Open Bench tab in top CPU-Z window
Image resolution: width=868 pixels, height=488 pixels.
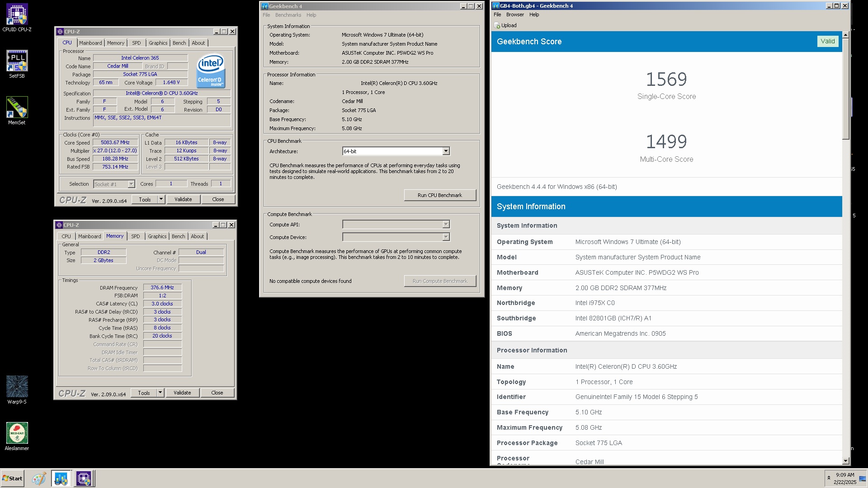[x=179, y=43]
